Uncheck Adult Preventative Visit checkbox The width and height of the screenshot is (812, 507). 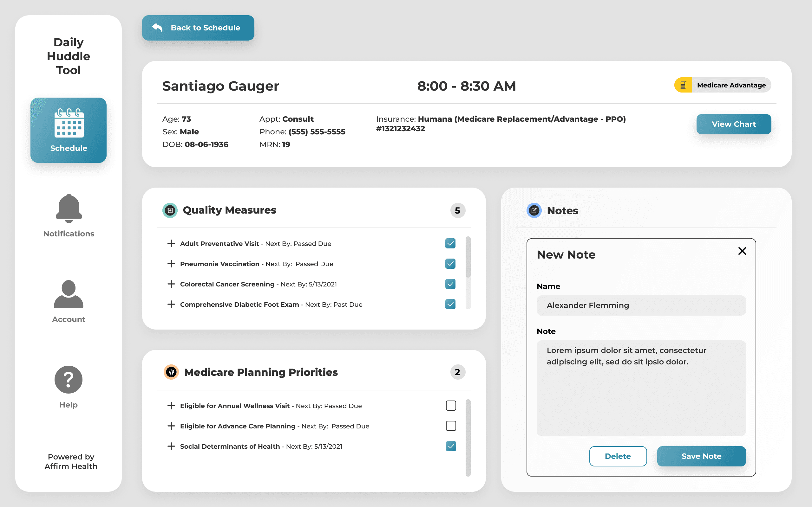[450, 243]
